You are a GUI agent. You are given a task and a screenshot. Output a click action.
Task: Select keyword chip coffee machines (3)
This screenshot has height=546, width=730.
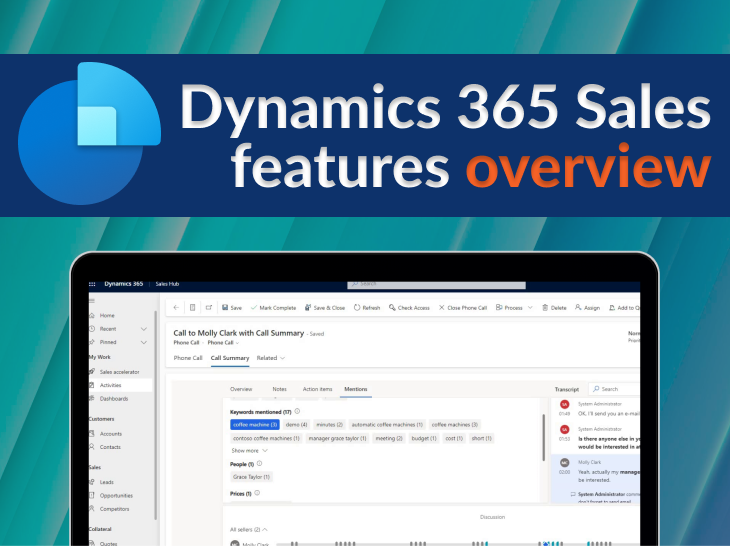[455, 425]
